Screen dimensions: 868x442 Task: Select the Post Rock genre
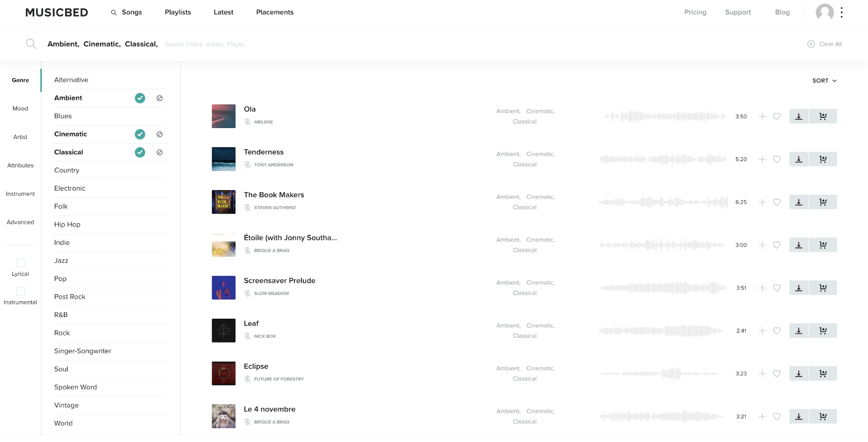[x=110, y=297]
